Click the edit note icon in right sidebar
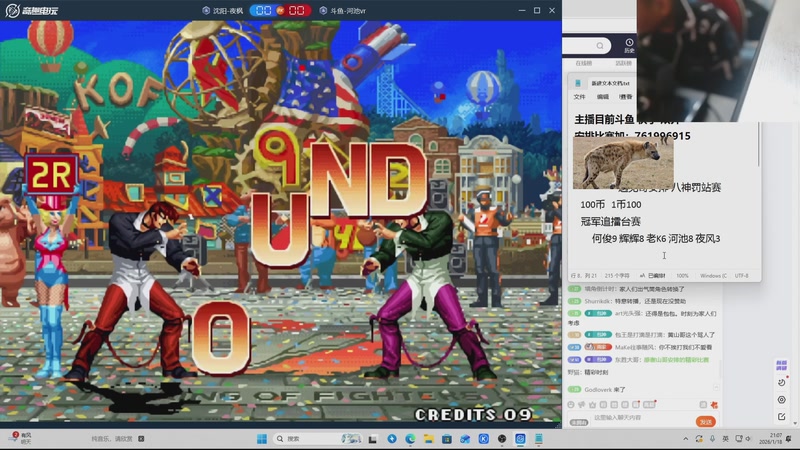This screenshot has width=800, height=450. tap(782, 417)
